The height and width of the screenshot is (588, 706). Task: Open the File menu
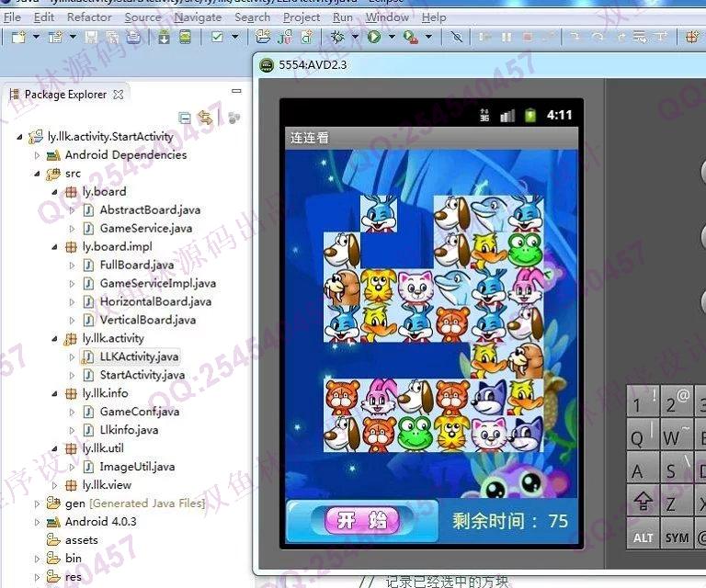tap(12, 17)
